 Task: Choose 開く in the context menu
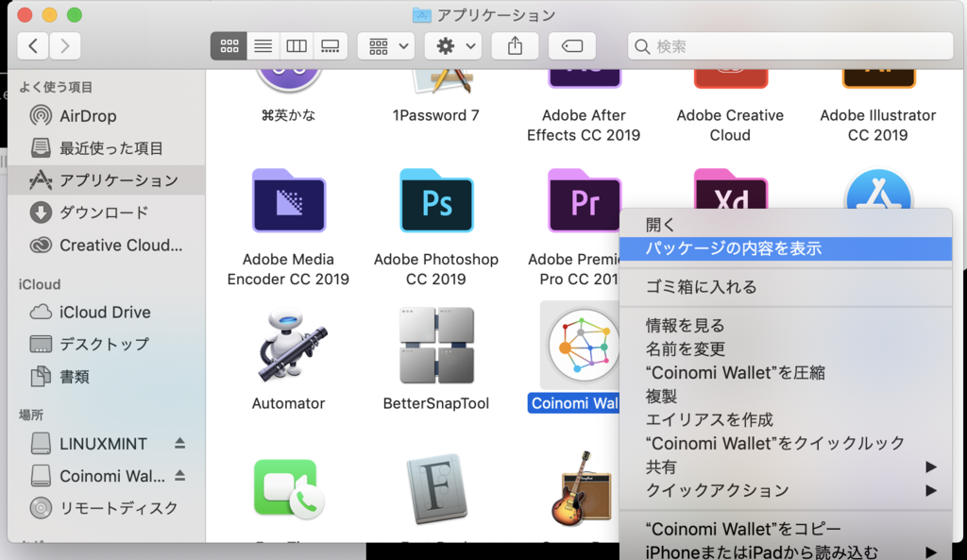click(786, 225)
